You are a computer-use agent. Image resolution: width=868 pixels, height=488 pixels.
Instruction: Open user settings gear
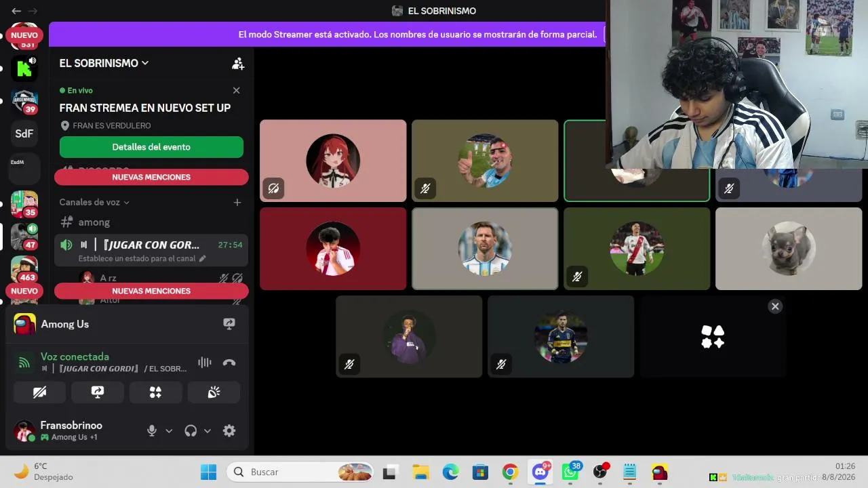click(x=229, y=430)
